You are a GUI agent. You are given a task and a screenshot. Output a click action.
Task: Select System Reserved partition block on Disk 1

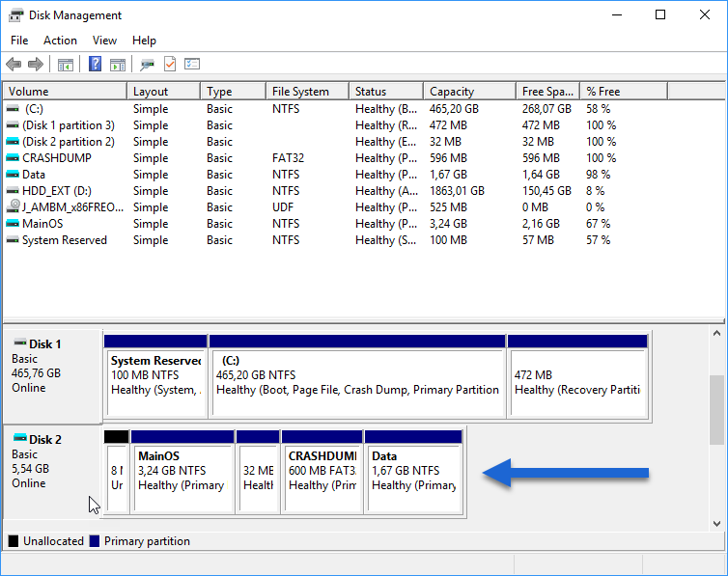[155, 376]
